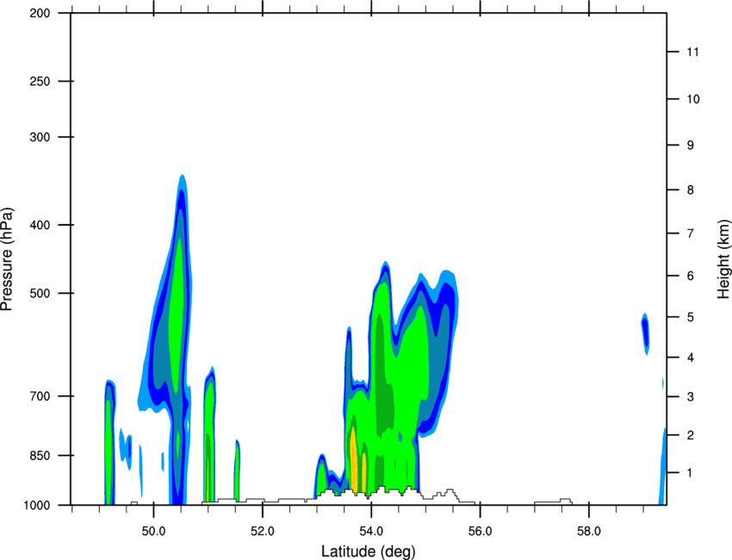The height and width of the screenshot is (560, 732).
Task: Click latitude label 56.0
Action: pos(481,532)
